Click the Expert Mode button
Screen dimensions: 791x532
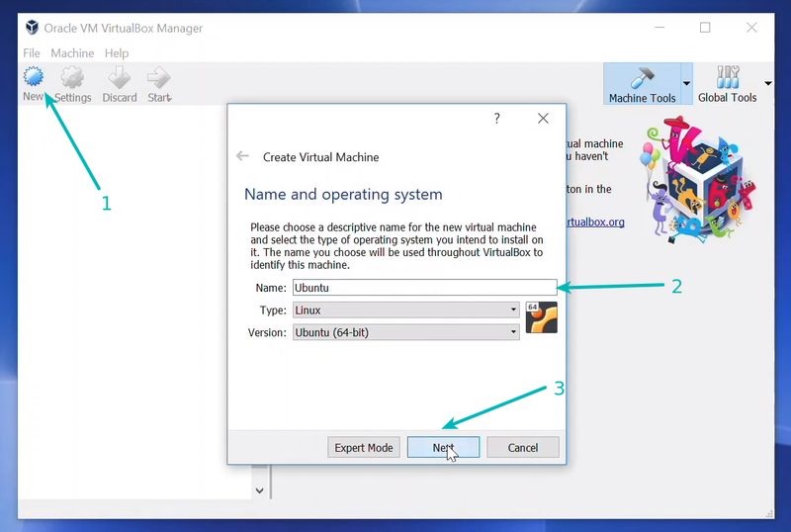[x=364, y=448]
